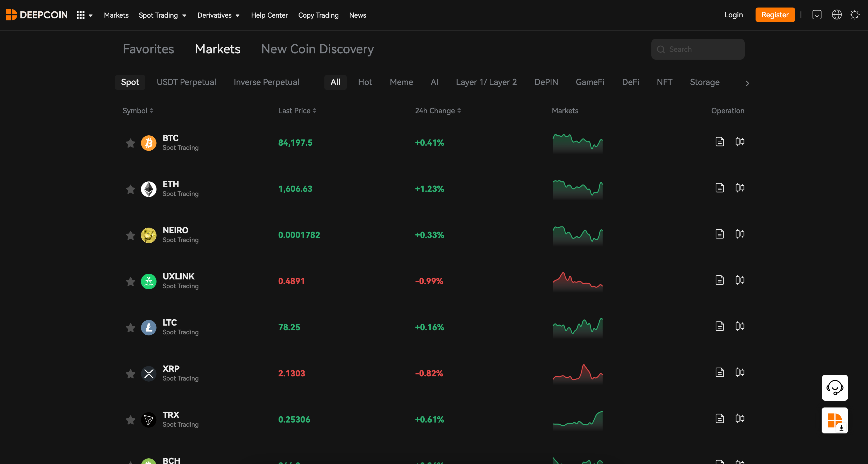Click the NEIRO coin logo

149,235
